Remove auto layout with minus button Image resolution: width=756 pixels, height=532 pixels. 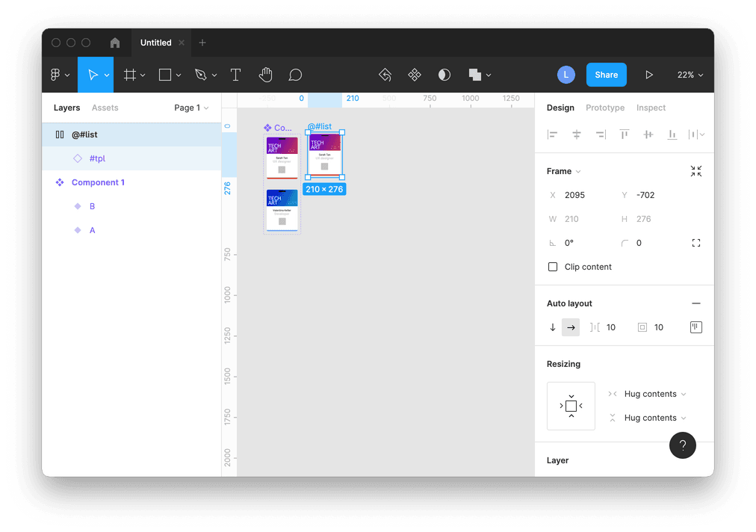696,303
